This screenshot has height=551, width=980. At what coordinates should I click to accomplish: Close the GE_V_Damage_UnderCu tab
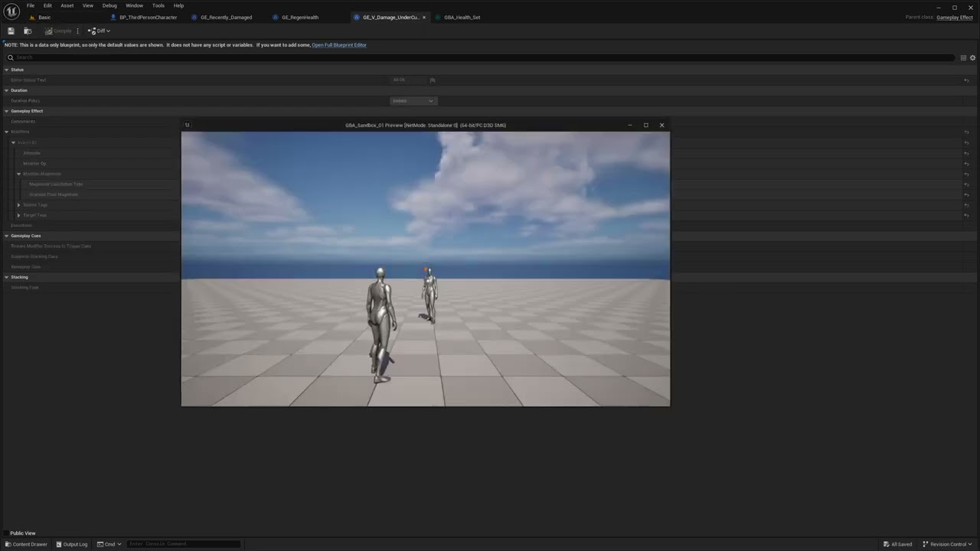coord(424,17)
